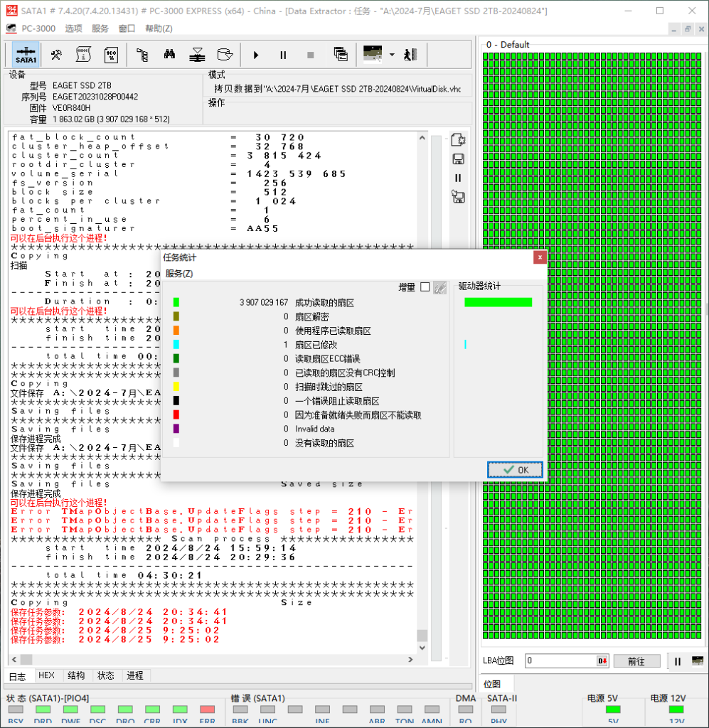Screen dimensions: 709x728
Task: Click the purple swatch for Invalid data
Action: 176,429
